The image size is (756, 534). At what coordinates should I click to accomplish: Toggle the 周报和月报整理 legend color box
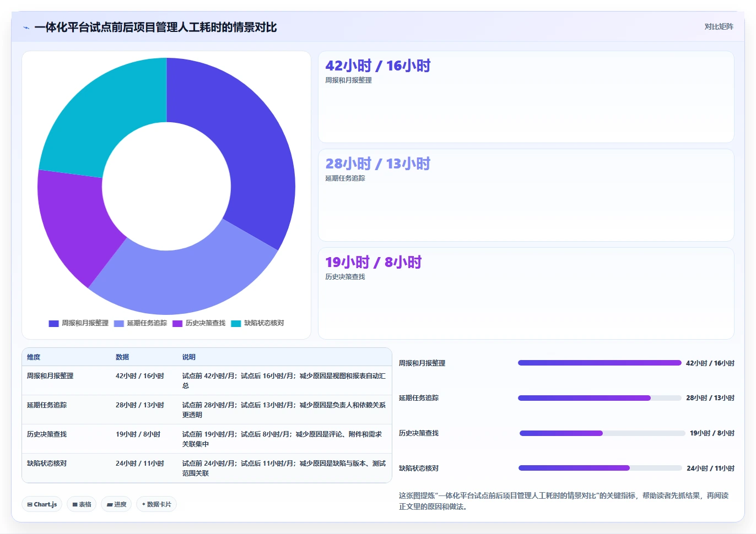coord(53,324)
